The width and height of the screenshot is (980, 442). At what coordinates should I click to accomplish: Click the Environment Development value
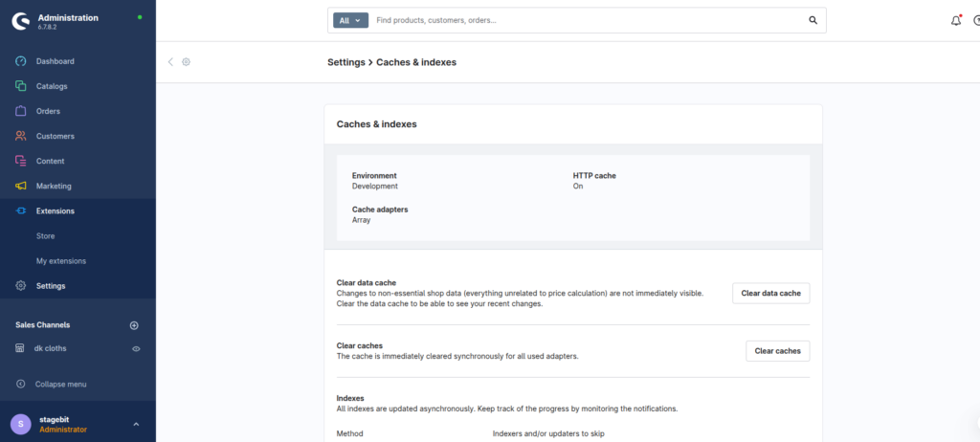(x=375, y=187)
